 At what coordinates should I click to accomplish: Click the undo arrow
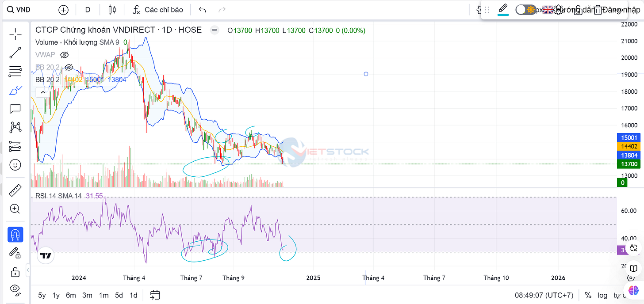click(x=203, y=10)
